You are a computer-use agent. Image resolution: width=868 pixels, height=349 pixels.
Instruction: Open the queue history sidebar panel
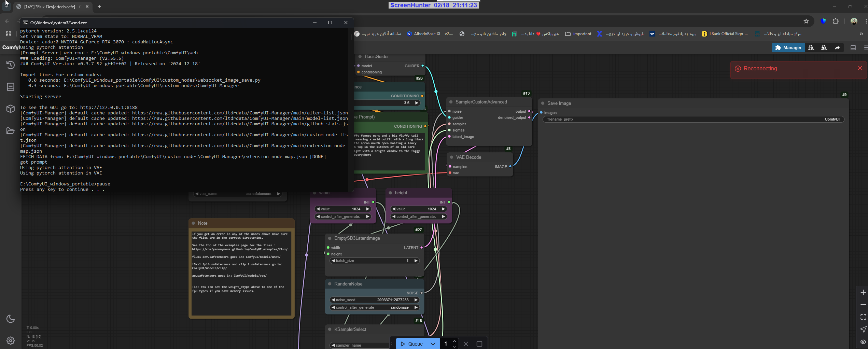pyautogui.click(x=11, y=65)
